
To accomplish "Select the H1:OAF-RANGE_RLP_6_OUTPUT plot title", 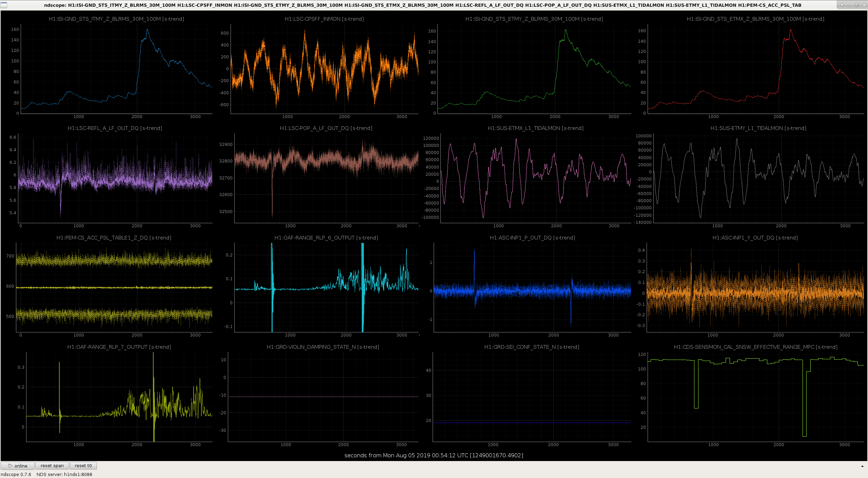I will (326, 238).
